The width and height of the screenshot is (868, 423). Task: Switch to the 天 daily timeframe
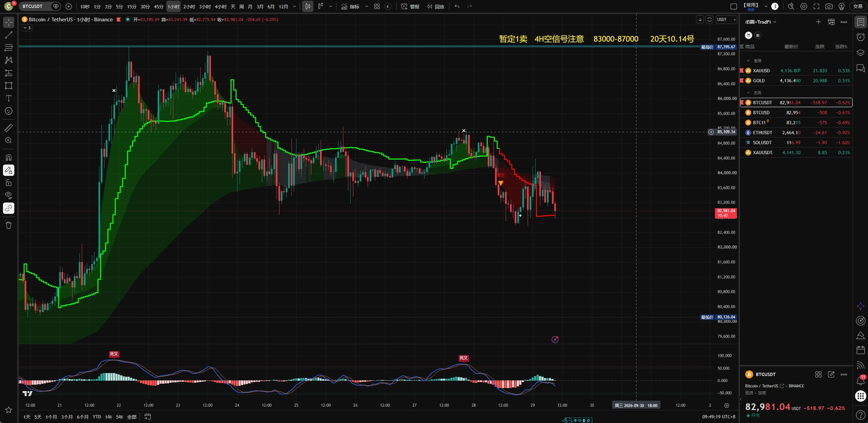click(x=233, y=6)
